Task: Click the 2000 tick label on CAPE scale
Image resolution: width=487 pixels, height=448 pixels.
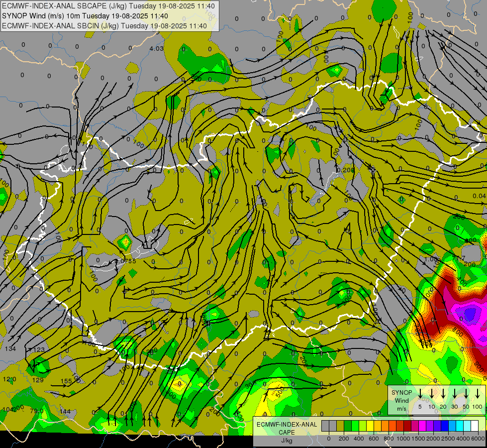Action: 433,439
